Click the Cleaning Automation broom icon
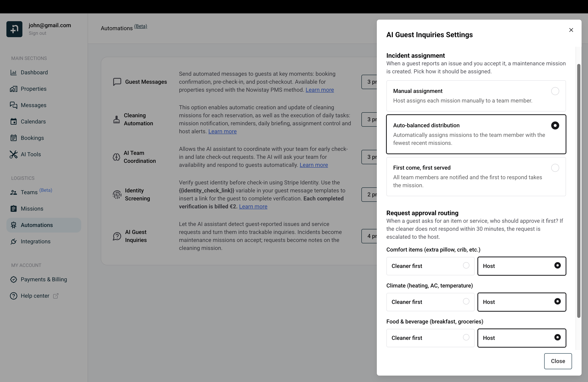The height and width of the screenshot is (382, 588). click(x=116, y=119)
